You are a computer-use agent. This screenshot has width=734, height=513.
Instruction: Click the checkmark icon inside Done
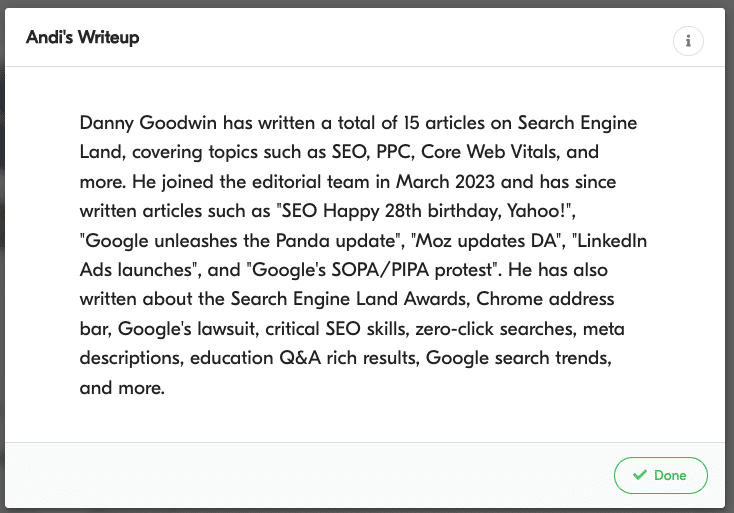pos(639,476)
